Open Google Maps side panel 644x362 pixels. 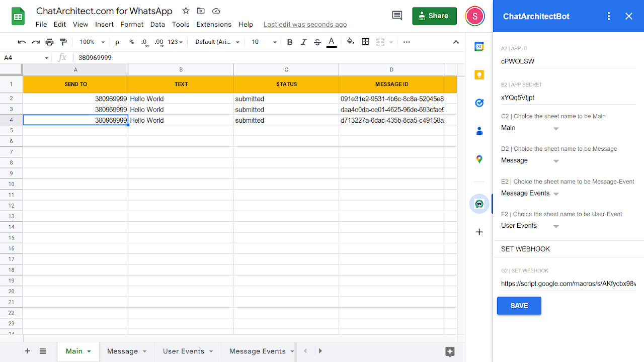479,159
